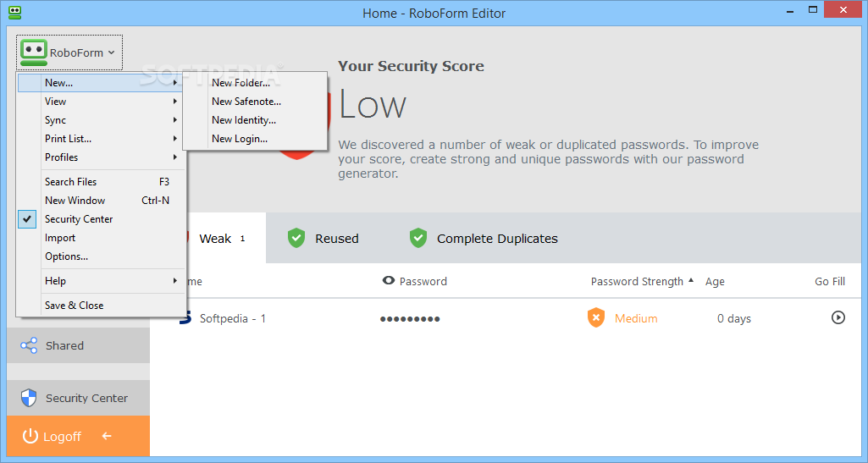Pick New Identity... from the submenu

coord(255,120)
